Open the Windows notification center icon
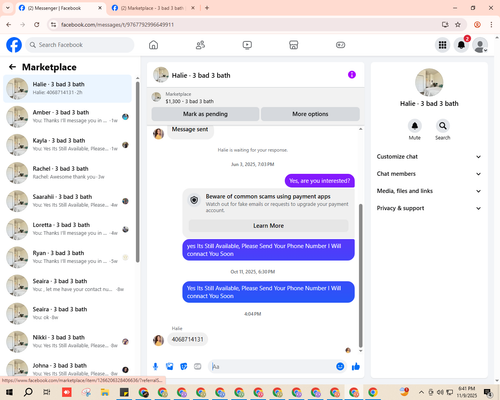 (x=488, y=392)
